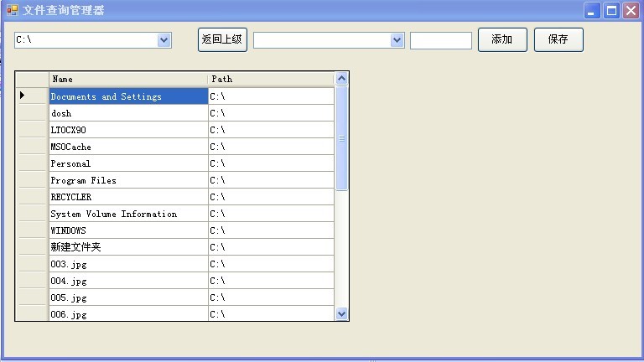This screenshot has width=644, height=362.
Task: Click the C:\ text in drive combo box
Action: point(23,40)
